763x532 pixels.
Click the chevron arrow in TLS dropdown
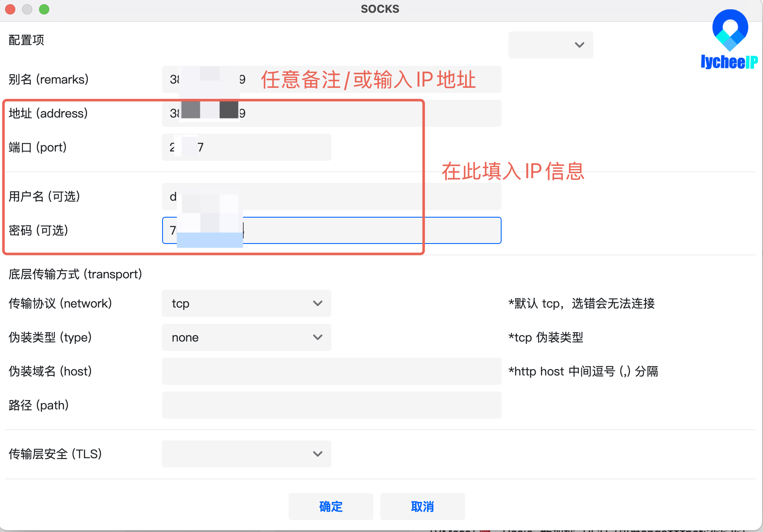[x=317, y=454]
